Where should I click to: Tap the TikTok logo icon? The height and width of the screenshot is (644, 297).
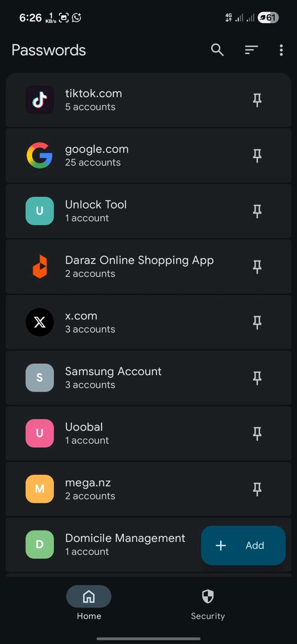40,100
